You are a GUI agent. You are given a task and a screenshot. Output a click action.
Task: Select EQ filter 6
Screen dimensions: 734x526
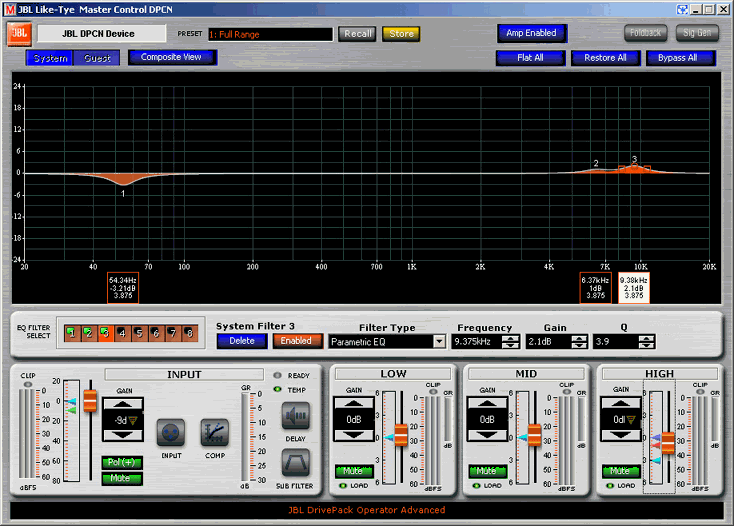point(156,333)
